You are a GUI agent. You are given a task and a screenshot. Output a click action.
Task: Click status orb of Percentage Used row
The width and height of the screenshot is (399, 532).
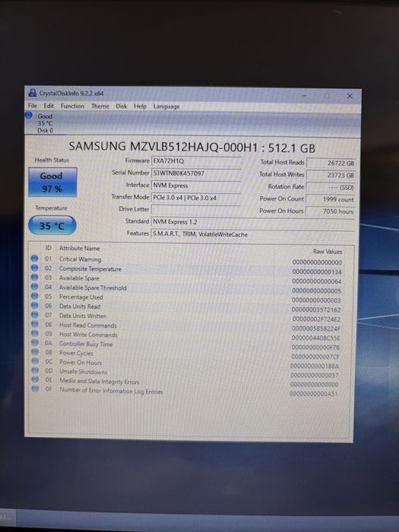tap(34, 296)
